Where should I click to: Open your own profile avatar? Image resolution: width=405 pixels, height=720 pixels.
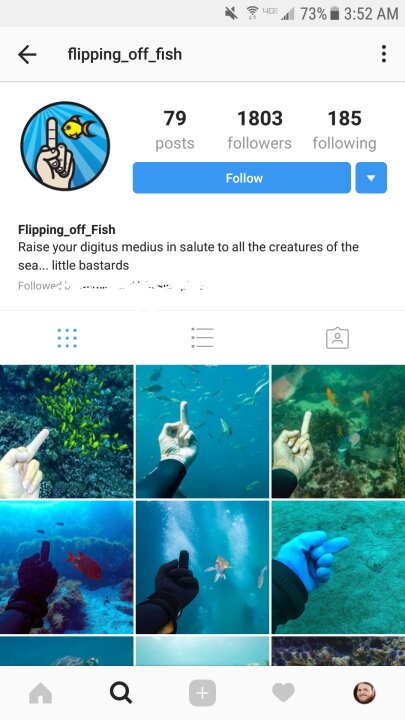click(x=364, y=693)
